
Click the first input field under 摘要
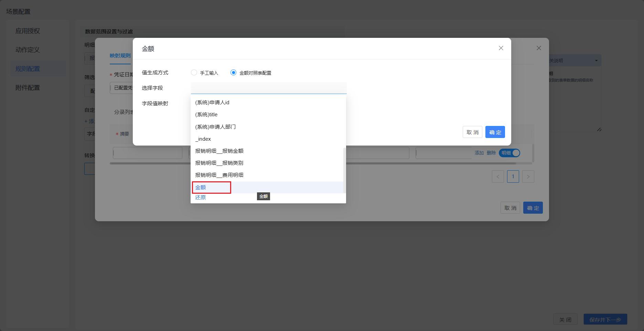pyautogui.click(x=148, y=153)
